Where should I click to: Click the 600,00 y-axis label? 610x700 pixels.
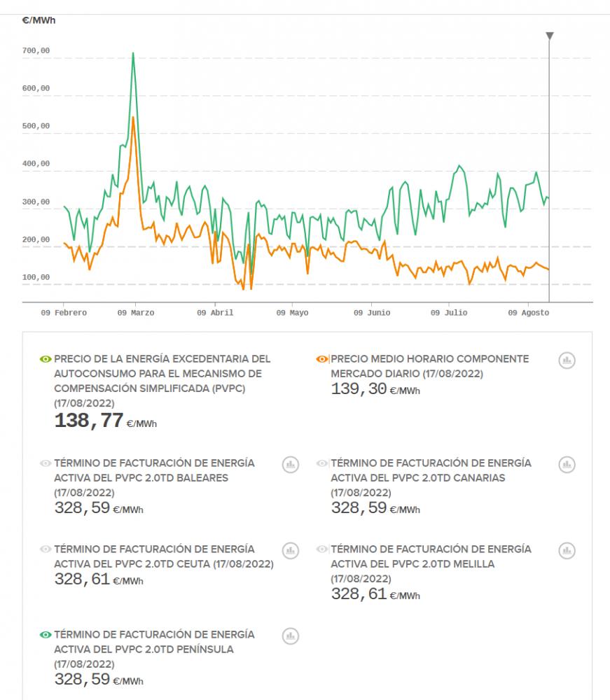coord(36,88)
